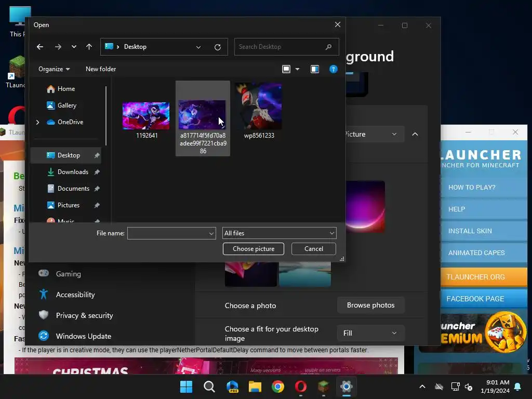Switch to TLauncher Minecraft taskbar icon
Viewport: 532px width, 399px height.
[324, 387]
